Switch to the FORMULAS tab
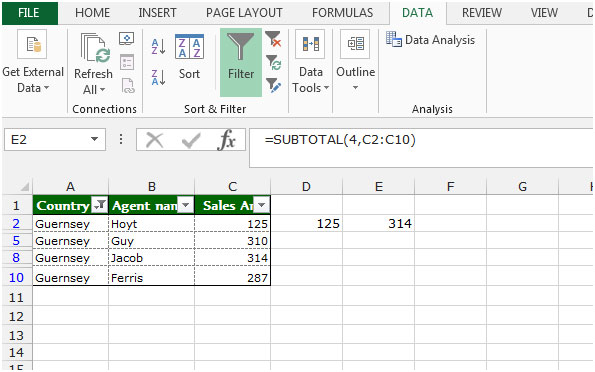The height and width of the screenshot is (372, 595). pos(342,13)
